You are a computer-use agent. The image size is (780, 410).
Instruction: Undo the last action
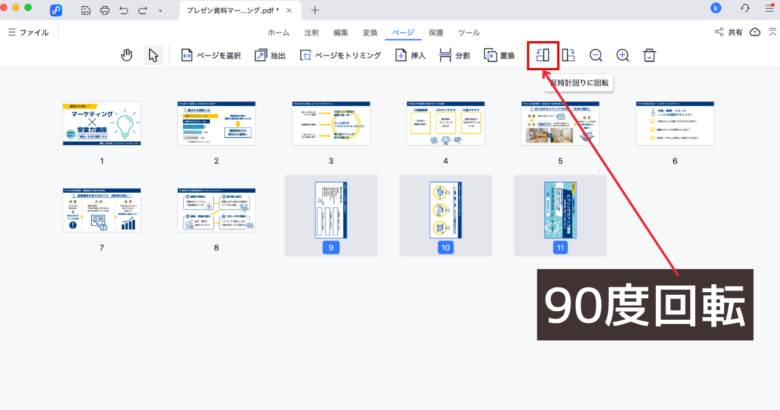(123, 10)
